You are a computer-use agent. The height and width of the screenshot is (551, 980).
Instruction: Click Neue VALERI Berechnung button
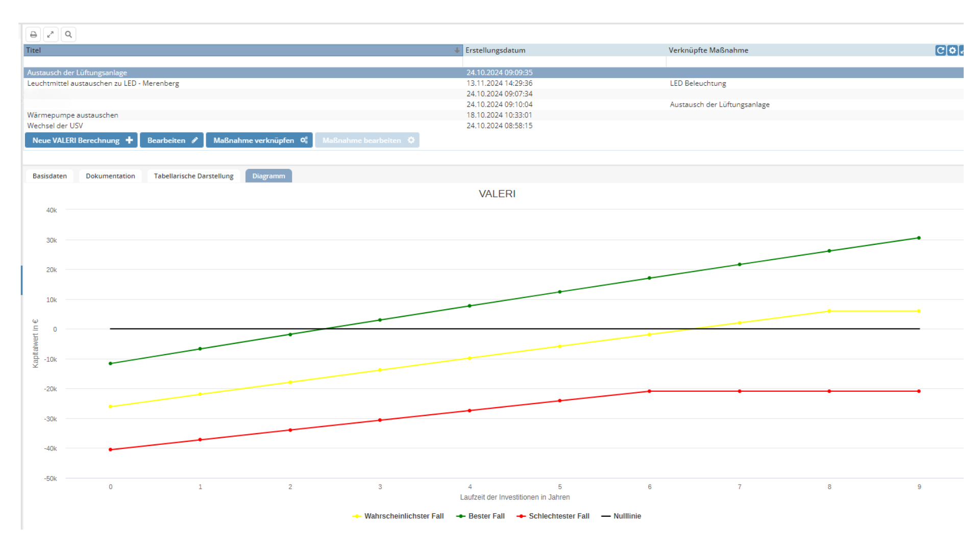pyautogui.click(x=81, y=140)
